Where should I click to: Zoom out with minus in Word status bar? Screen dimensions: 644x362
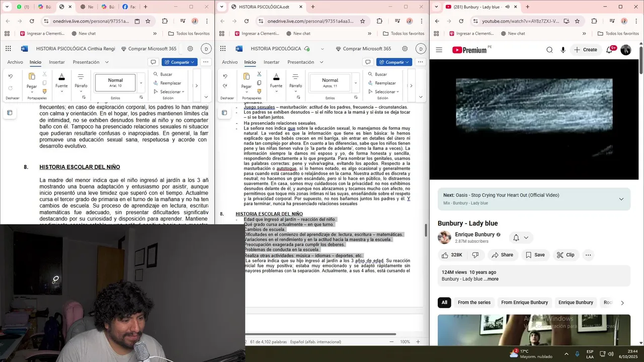tap(391, 342)
